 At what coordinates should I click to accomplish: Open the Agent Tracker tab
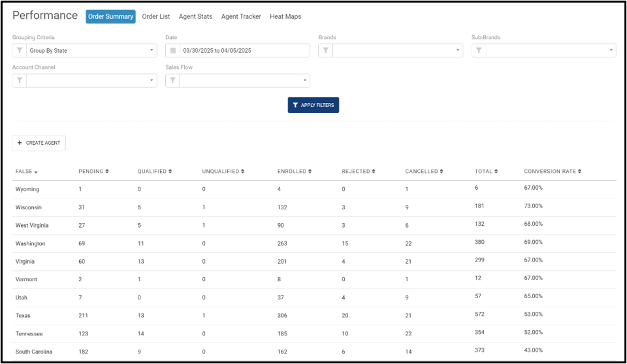tap(241, 16)
